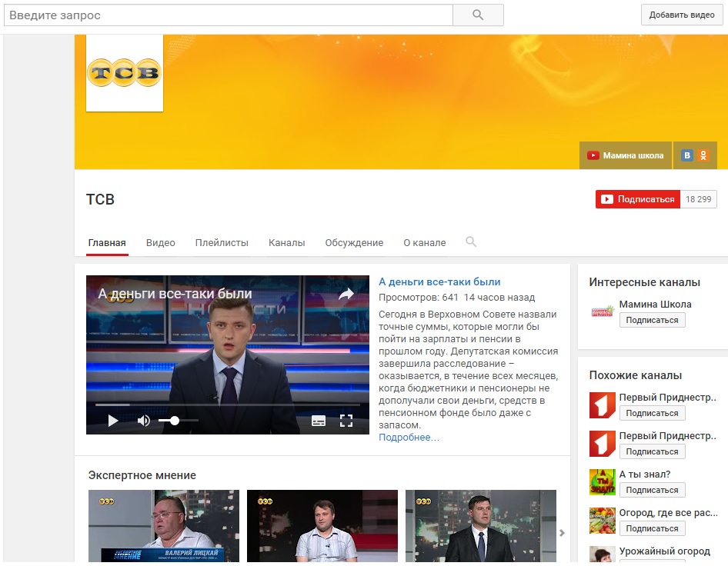
Task: Open the Обсуждение tab
Action: [354, 243]
